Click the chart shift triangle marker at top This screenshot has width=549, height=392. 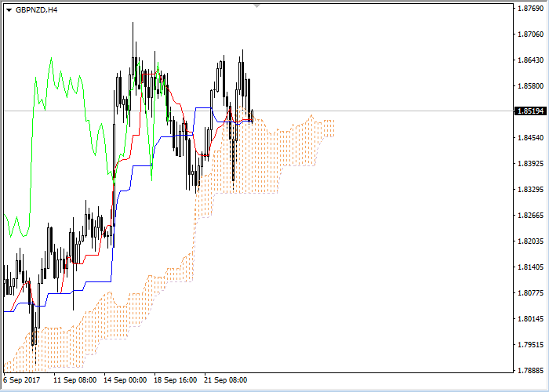click(x=257, y=5)
